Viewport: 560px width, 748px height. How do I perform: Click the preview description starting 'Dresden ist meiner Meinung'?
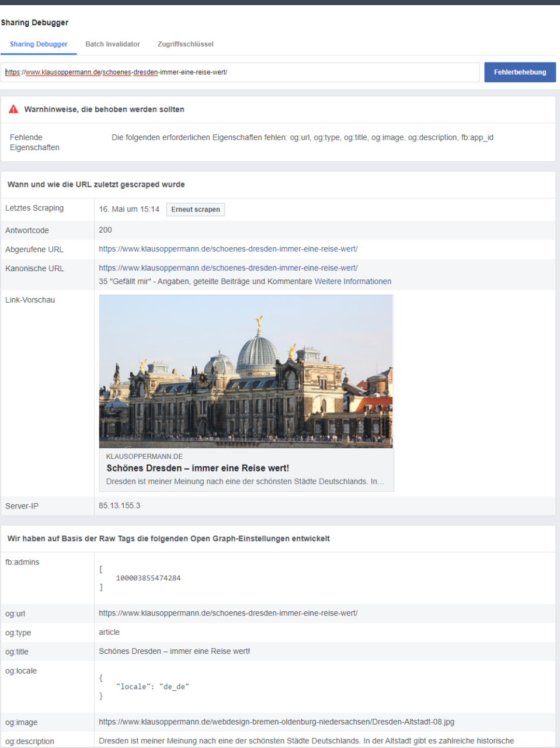245,482
